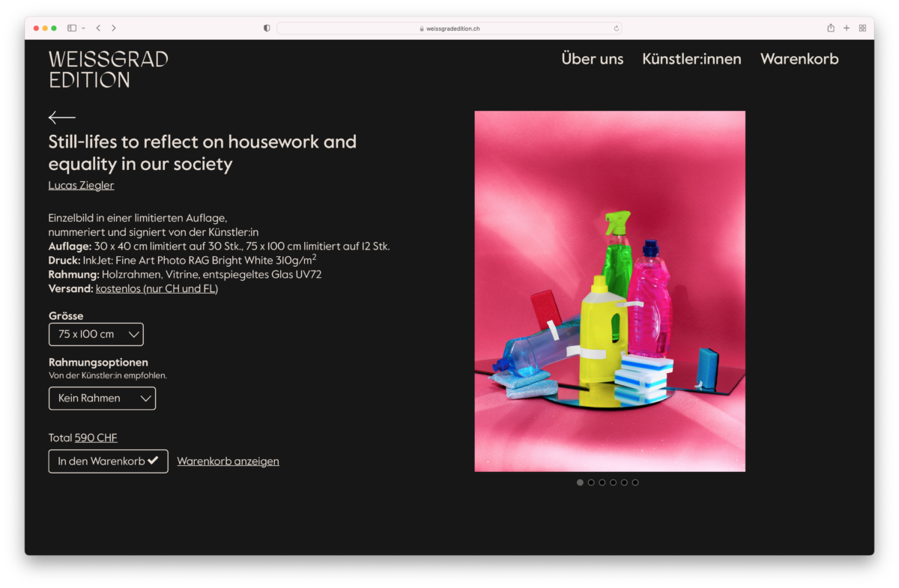The height and width of the screenshot is (588, 899).
Task: Click the privacy shield icon in toolbar
Action: (x=267, y=28)
